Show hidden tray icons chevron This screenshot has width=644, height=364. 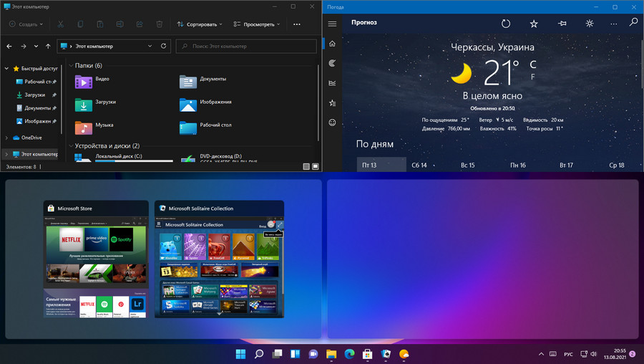[x=542, y=354]
